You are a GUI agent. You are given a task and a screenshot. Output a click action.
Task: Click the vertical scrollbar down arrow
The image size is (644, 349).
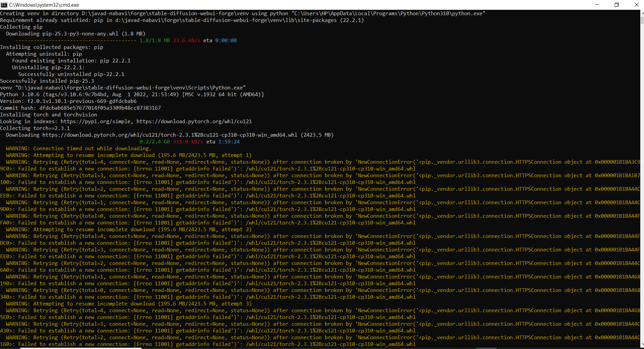642,346
